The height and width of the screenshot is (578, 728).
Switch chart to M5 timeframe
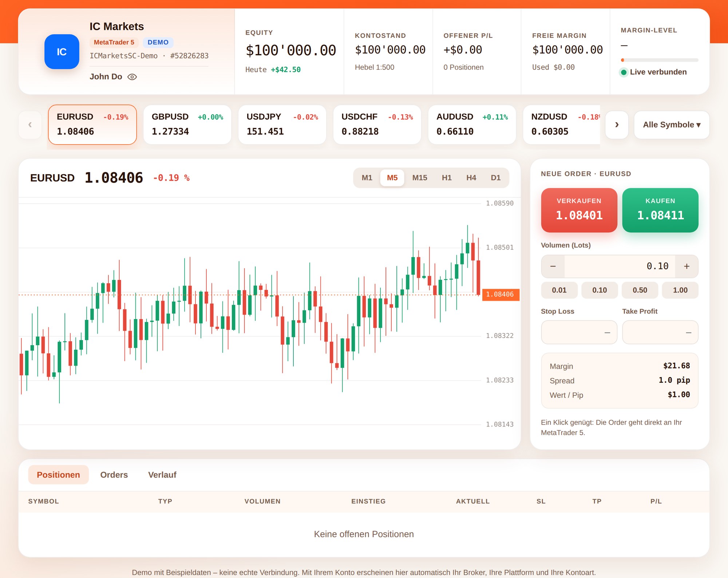point(392,178)
